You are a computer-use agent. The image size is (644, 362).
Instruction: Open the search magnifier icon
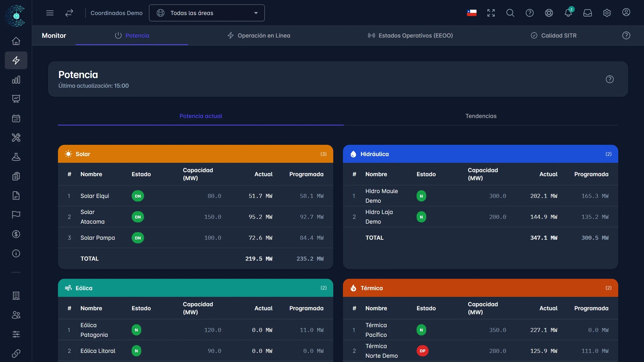coord(510,13)
